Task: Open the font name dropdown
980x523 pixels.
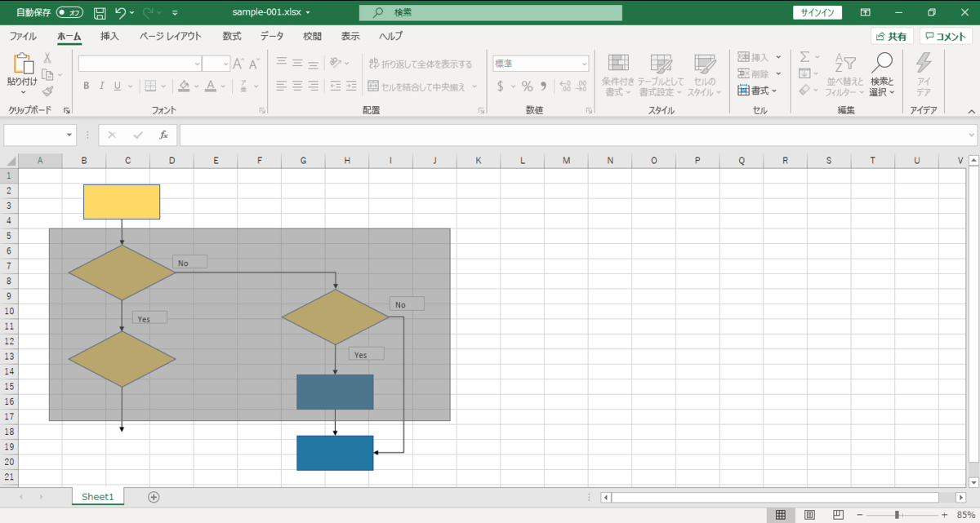Action: point(198,63)
